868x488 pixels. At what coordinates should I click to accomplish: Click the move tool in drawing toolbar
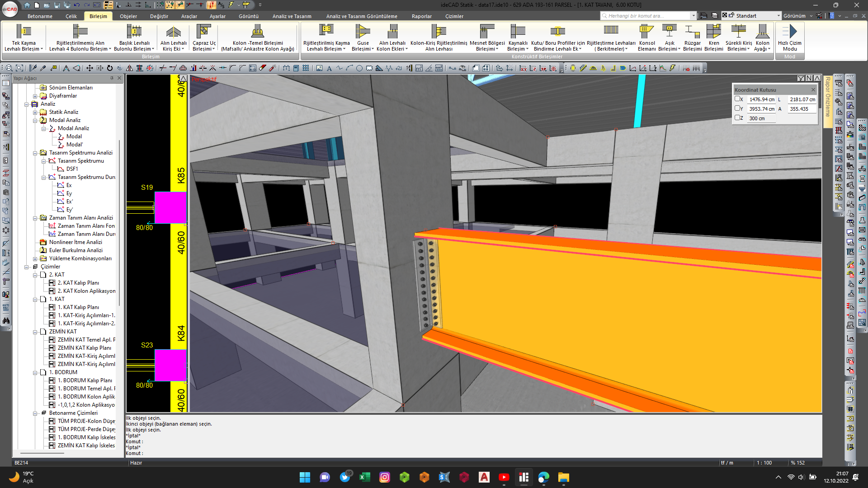90,68
